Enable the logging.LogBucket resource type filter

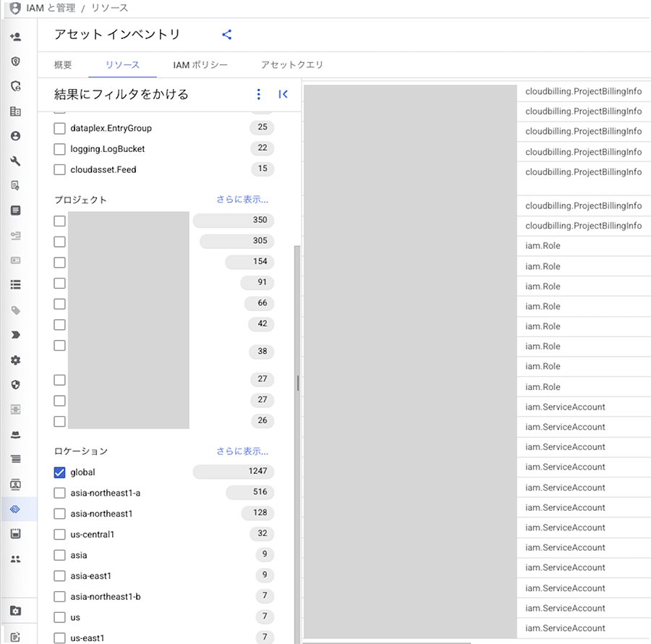coord(60,149)
